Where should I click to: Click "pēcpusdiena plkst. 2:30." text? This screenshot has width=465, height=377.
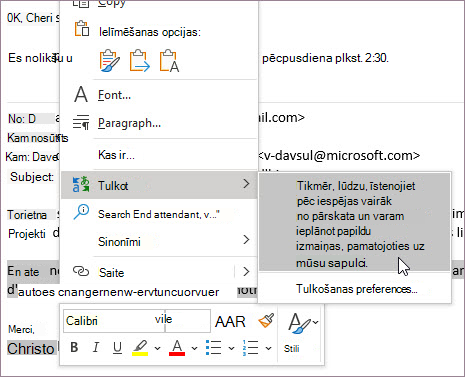coord(325,58)
